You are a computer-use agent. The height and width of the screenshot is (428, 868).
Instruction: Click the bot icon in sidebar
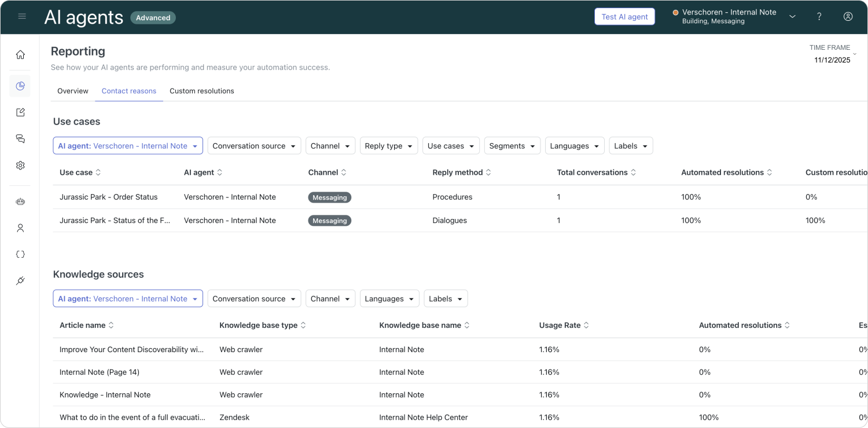pos(20,202)
